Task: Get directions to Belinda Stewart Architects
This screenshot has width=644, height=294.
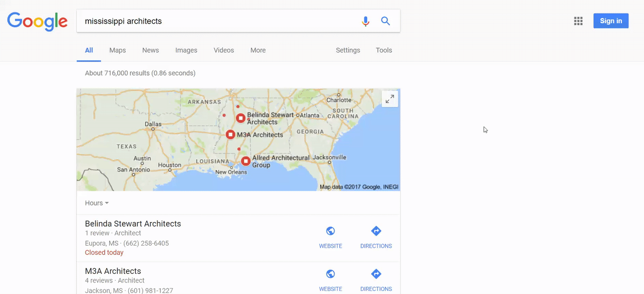Action: 376,231
